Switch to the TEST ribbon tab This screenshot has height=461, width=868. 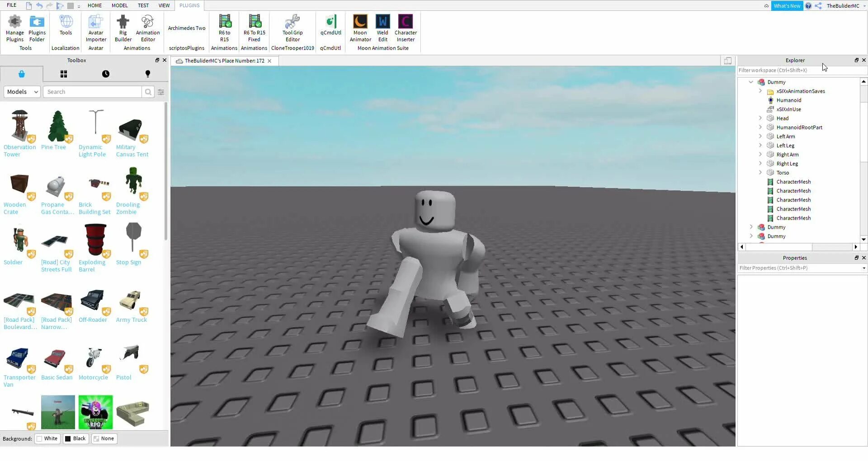[143, 5]
